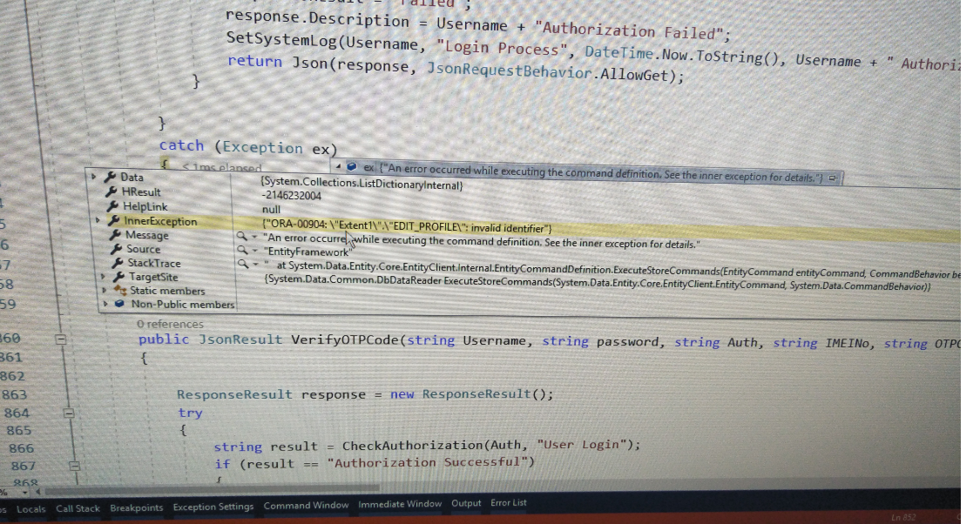This screenshot has width=980, height=524.
Task: Expand the Static members node
Action: coord(105,290)
